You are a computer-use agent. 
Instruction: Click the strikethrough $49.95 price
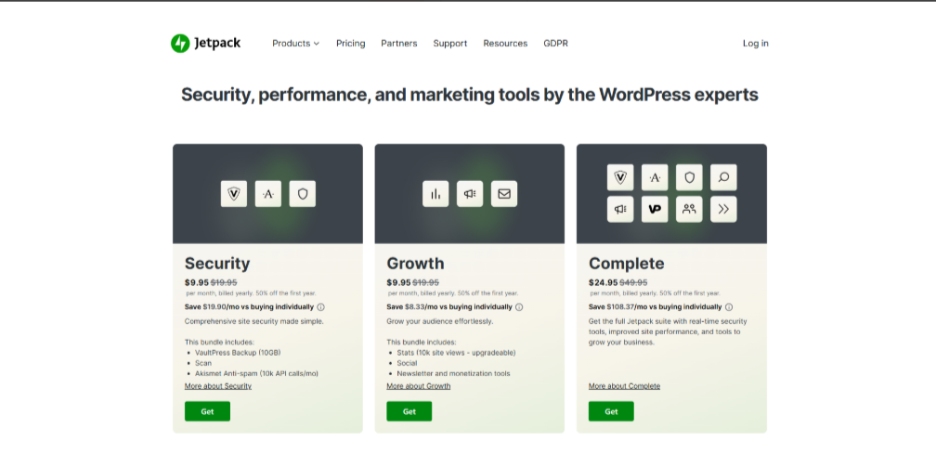(633, 283)
